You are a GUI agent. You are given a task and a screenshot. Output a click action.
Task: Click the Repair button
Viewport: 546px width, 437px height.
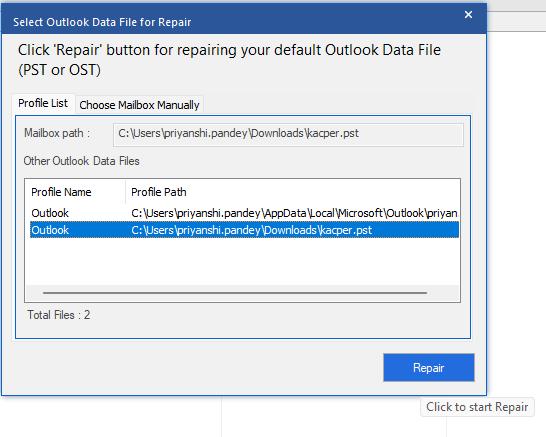point(429,368)
